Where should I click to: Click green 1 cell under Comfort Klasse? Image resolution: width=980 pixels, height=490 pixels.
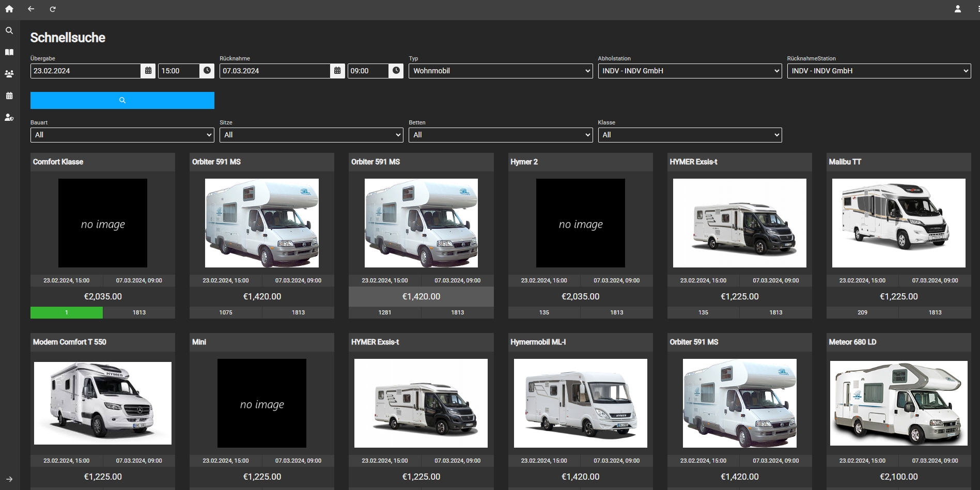tap(66, 312)
